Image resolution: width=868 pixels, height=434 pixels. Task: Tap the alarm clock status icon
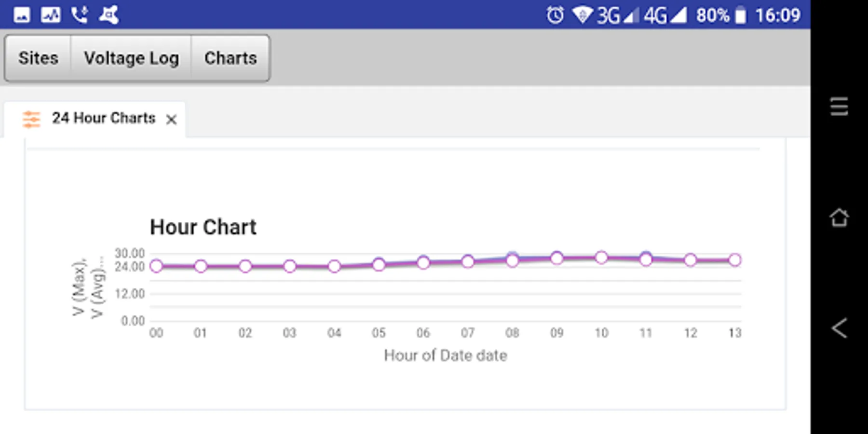pyautogui.click(x=555, y=15)
